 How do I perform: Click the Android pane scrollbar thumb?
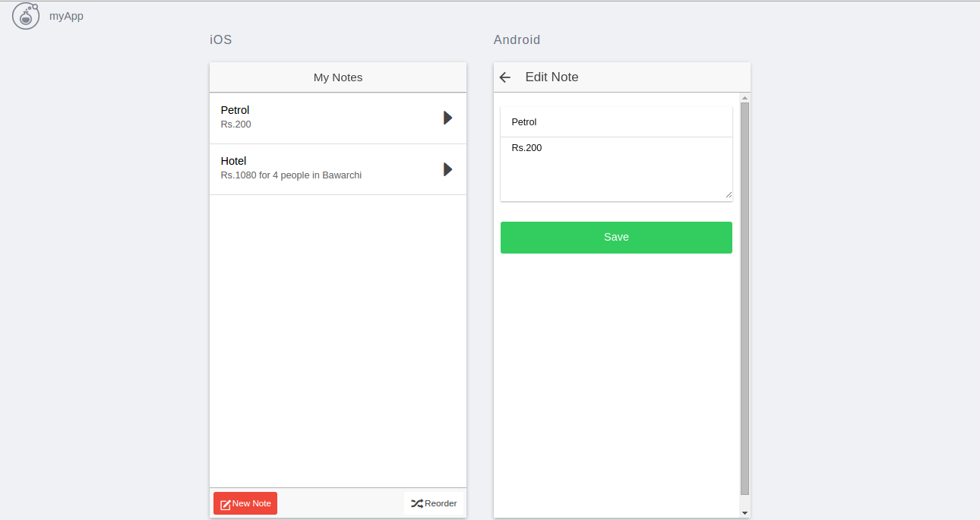(x=744, y=298)
